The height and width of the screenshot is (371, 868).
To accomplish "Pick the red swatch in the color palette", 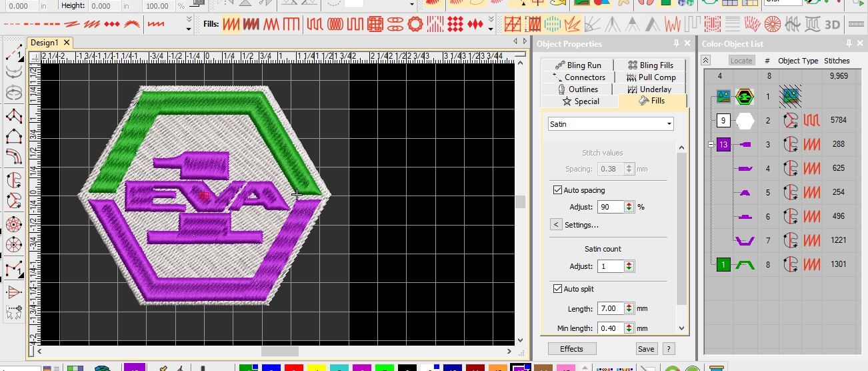I will pyautogui.click(x=293, y=368).
